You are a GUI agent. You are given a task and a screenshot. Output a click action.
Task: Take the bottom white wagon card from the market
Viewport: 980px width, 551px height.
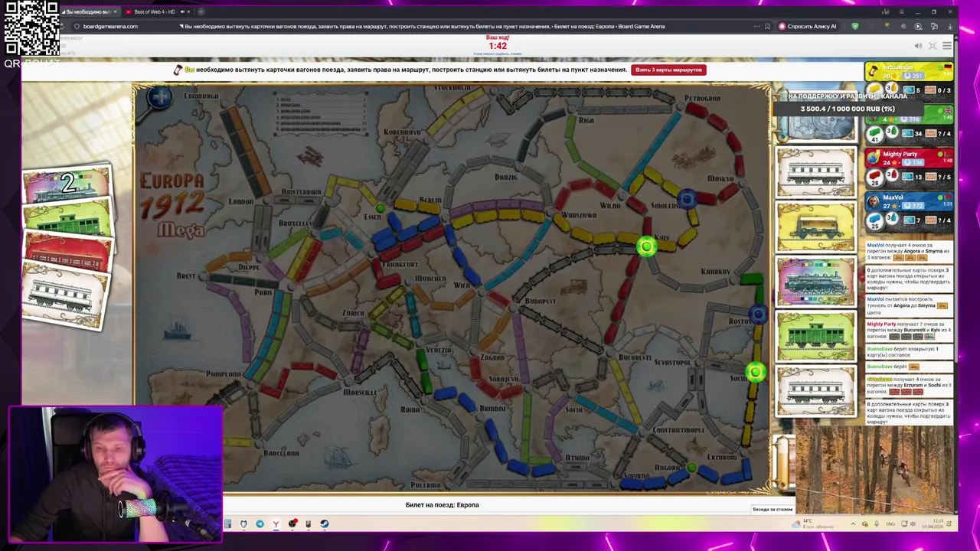point(815,391)
